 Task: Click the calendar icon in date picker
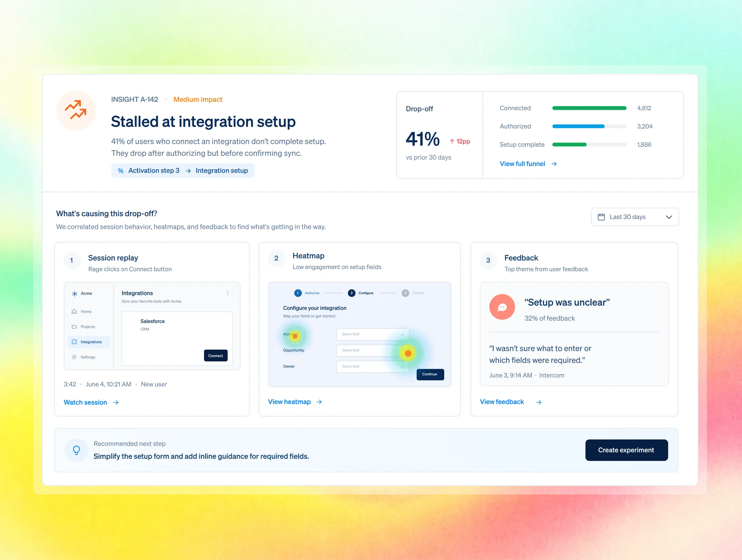[601, 217]
